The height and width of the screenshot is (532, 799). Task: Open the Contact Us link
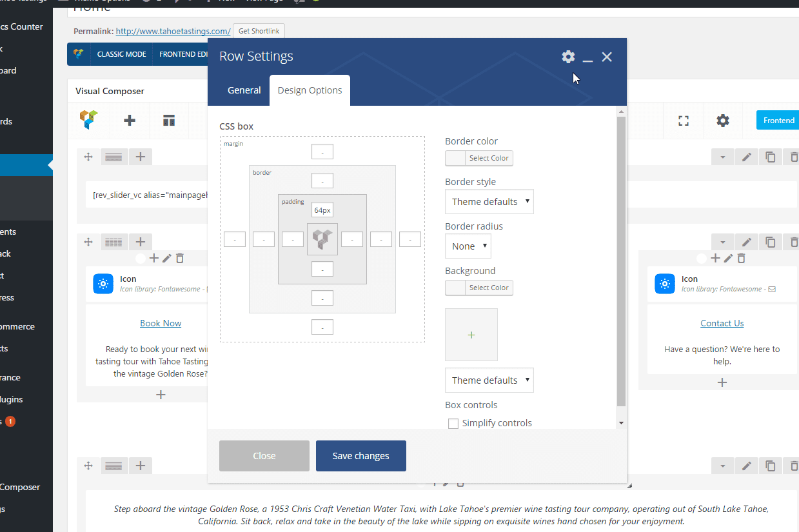[x=722, y=323]
